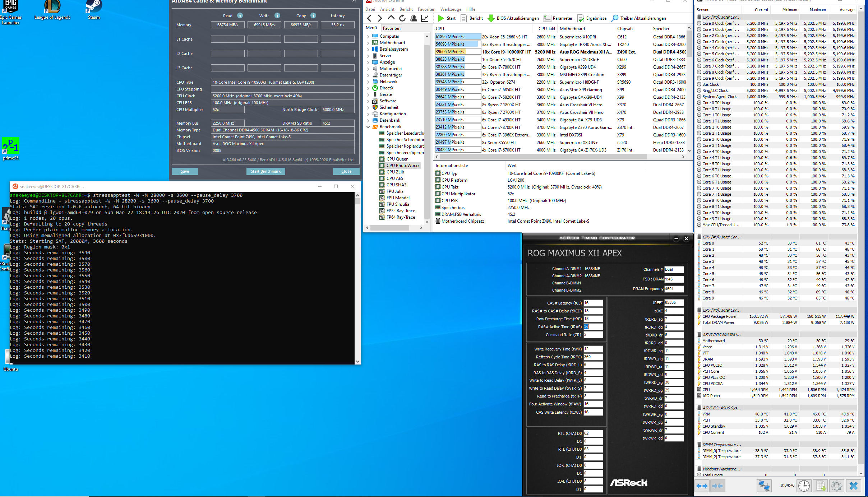Click the green Start benchmark arrow
Viewport: 868px width, 497px height.
441,18
